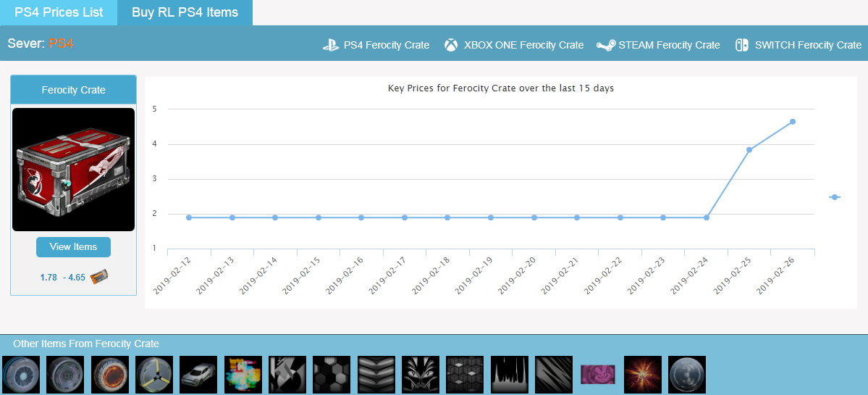The height and width of the screenshot is (395, 868).
Task: Open the pink banner item thumbnail
Action: click(598, 375)
